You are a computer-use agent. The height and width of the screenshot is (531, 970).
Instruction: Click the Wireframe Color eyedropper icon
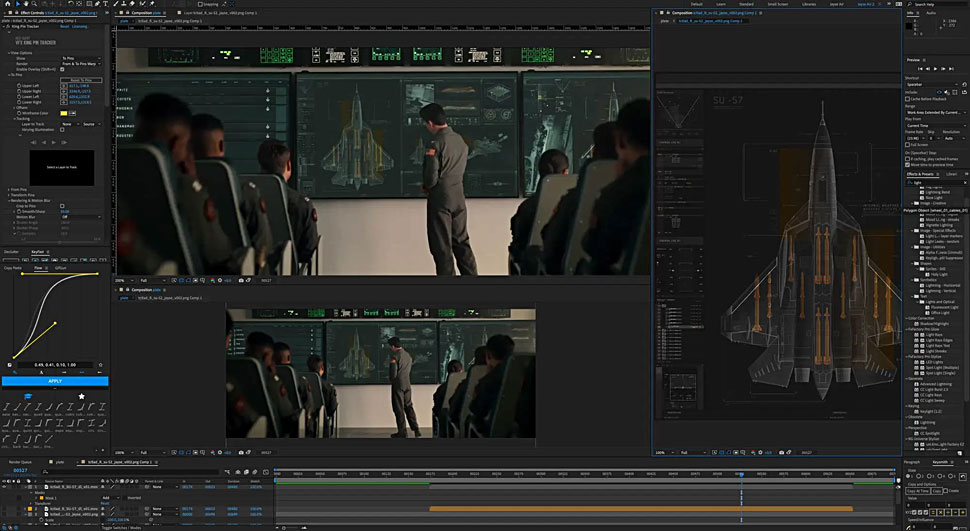pyautogui.click(x=72, y=113)
